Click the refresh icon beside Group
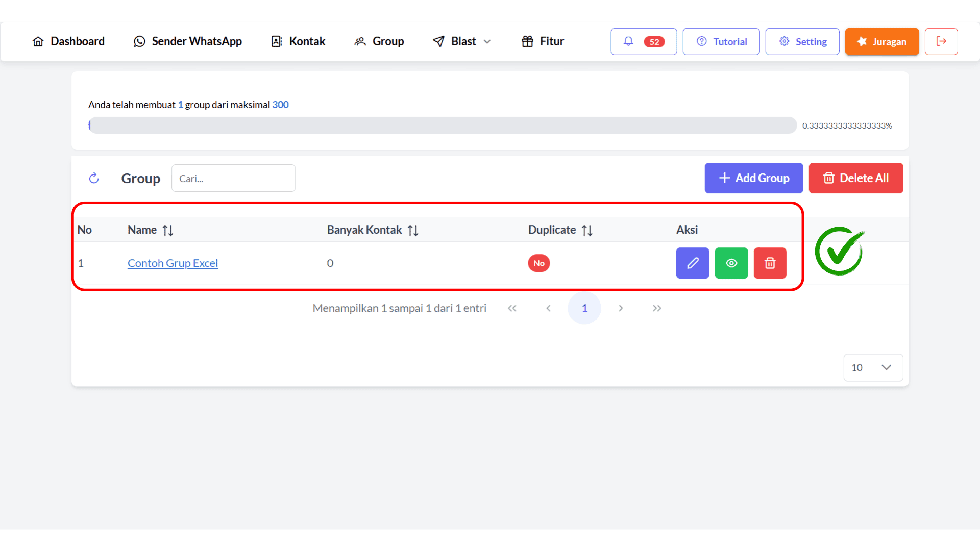 [94, 178]
